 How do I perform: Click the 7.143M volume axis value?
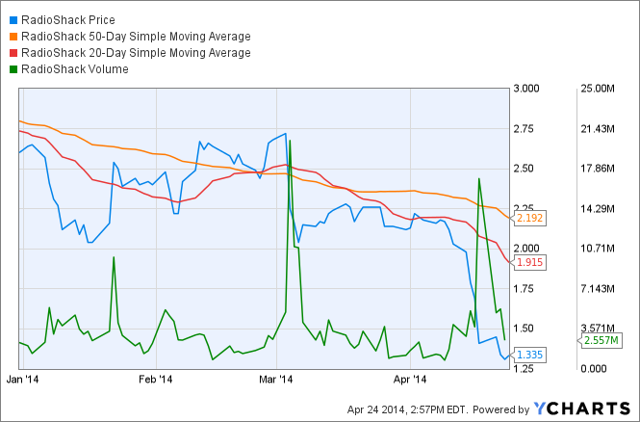pos(598,289)
